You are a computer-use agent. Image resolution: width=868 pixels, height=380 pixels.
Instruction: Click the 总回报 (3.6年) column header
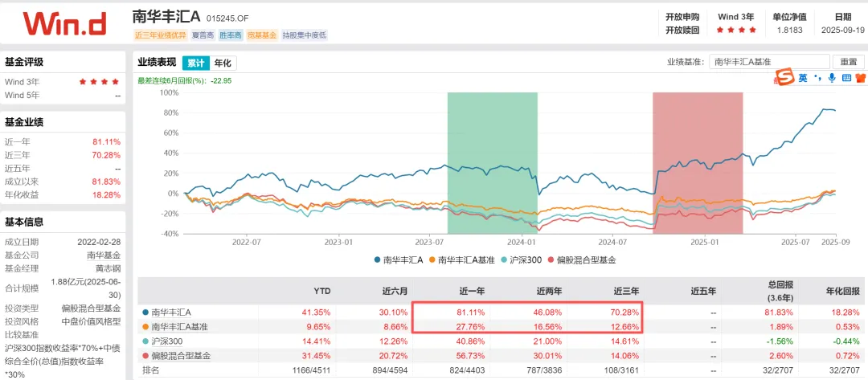782,291
